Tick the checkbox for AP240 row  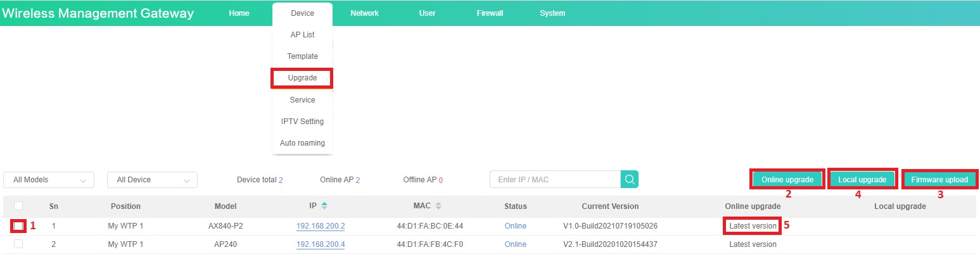point(18,244)
